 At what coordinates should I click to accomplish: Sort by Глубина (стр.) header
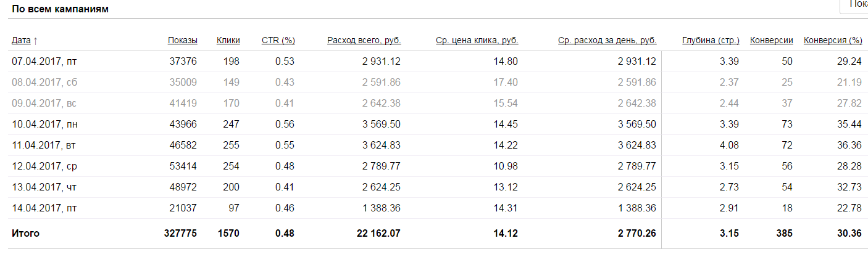pos(711,41)
